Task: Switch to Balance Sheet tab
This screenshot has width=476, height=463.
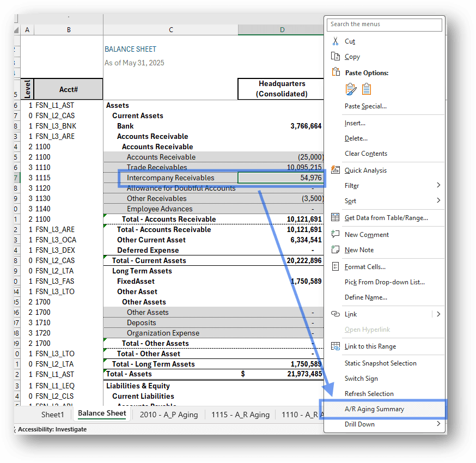Action: click(102, 413)
